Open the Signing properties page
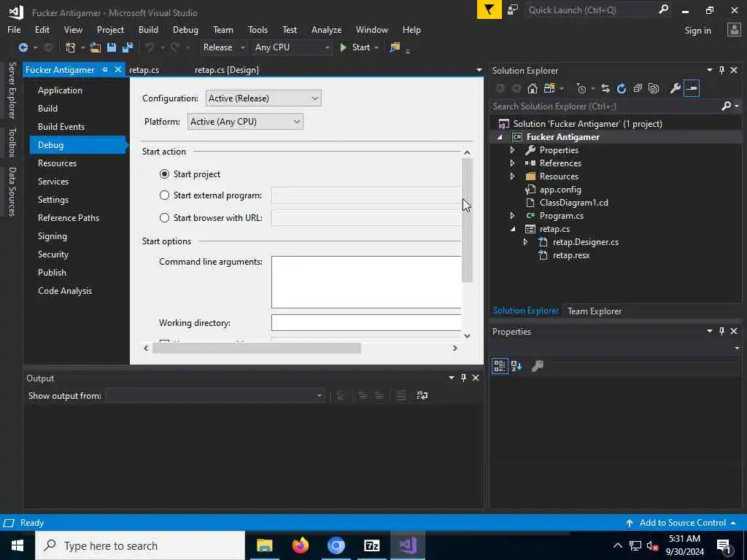747x560 pixels. click(x=53, y=236)
